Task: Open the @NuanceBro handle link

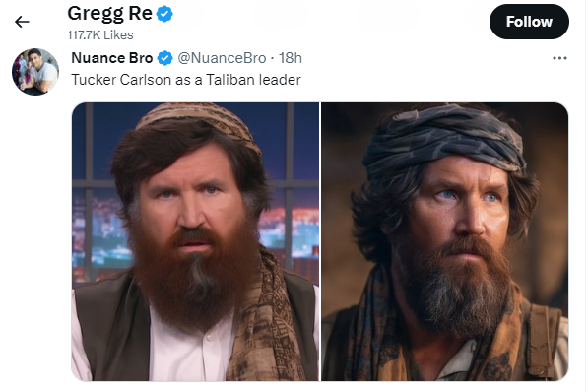Action: pyautogui.click(x=222, y=58)
